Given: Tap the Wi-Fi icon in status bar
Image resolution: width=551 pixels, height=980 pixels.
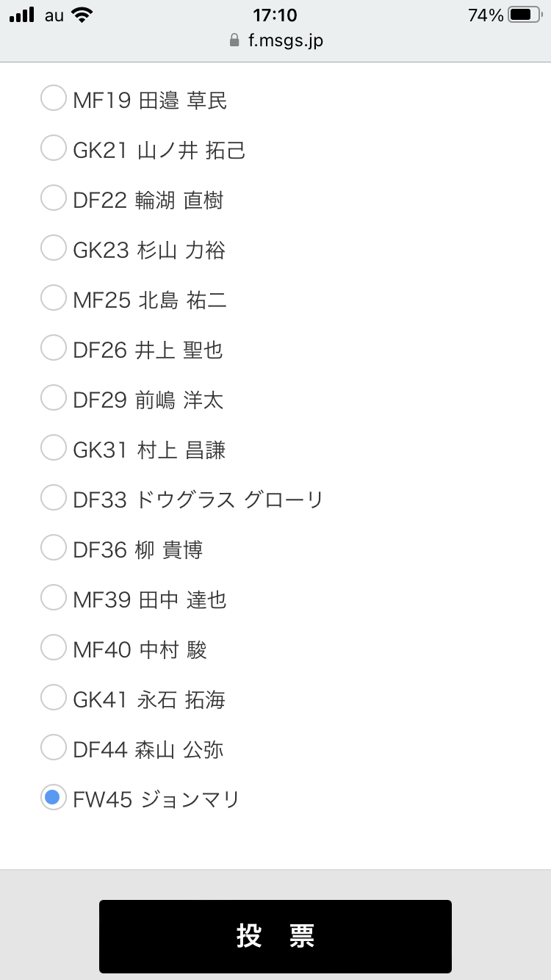Looking at the screenshot, I should pyautogui.click(x=83, y=15).
